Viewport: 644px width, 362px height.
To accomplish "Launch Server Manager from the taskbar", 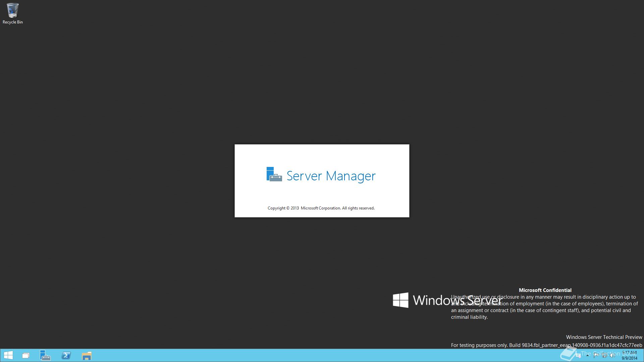I will (45, 355).
